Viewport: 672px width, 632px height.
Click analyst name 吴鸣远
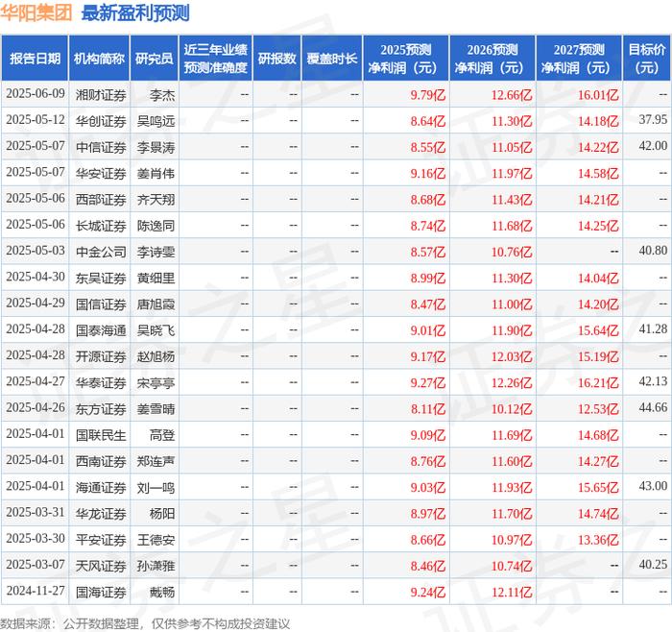156,121
